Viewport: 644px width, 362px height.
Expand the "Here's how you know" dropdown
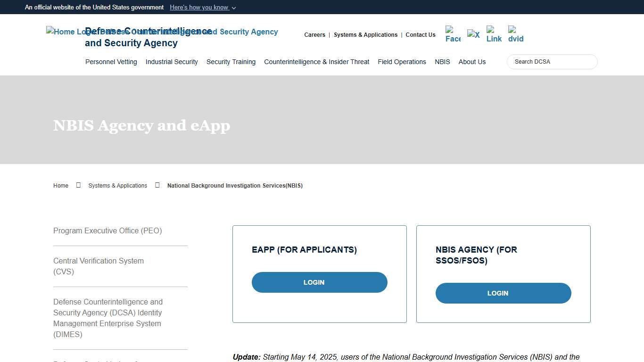tap(203, 8)
